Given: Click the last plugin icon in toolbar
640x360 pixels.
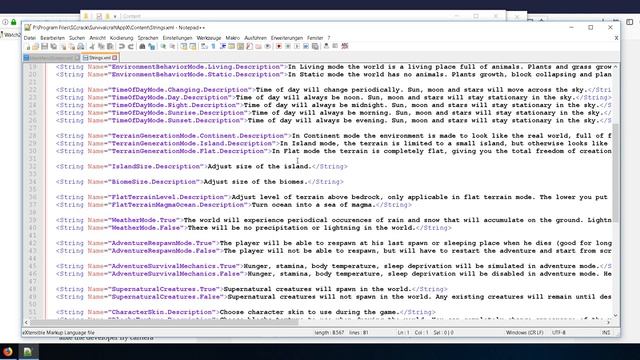Looking at the screenshot, I should pos(345,46).
